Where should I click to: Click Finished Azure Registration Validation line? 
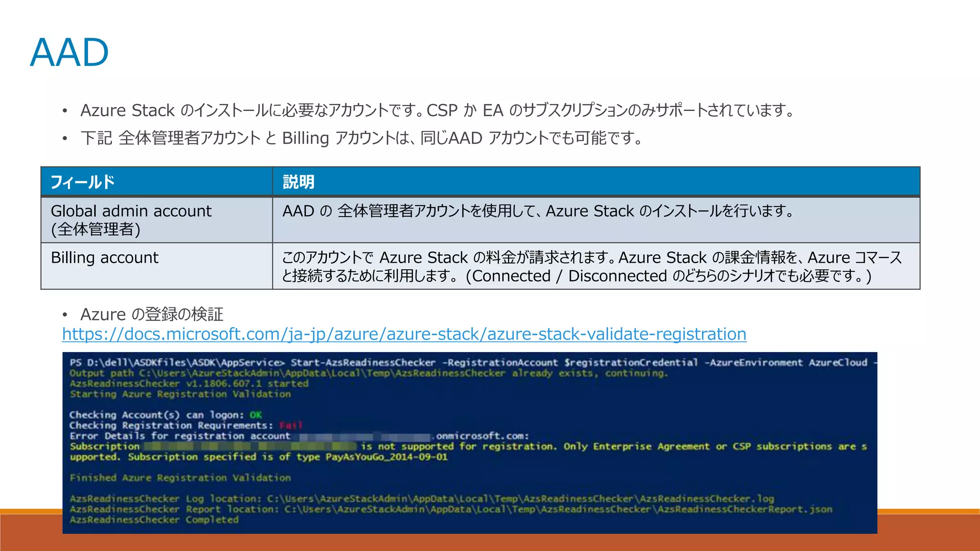[180, 477]
